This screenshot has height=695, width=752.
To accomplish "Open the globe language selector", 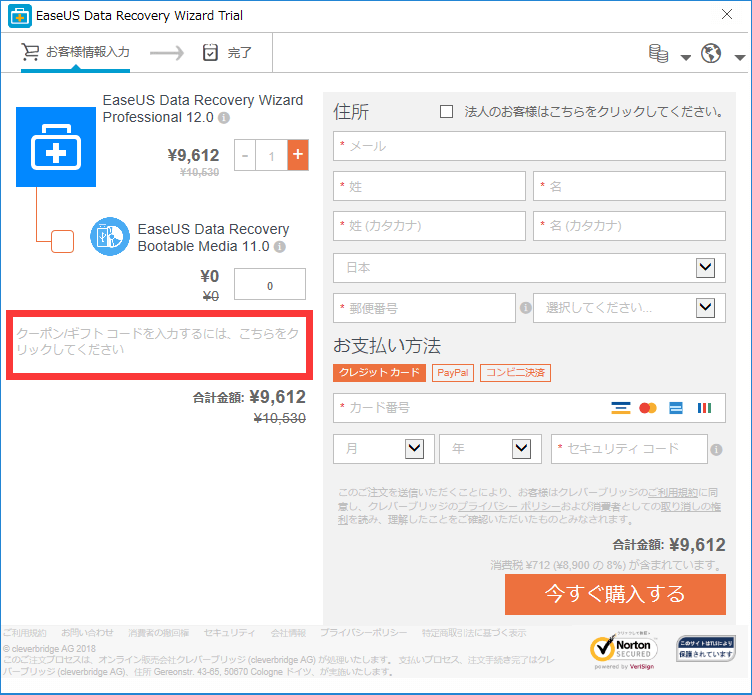I will point(711,53).
